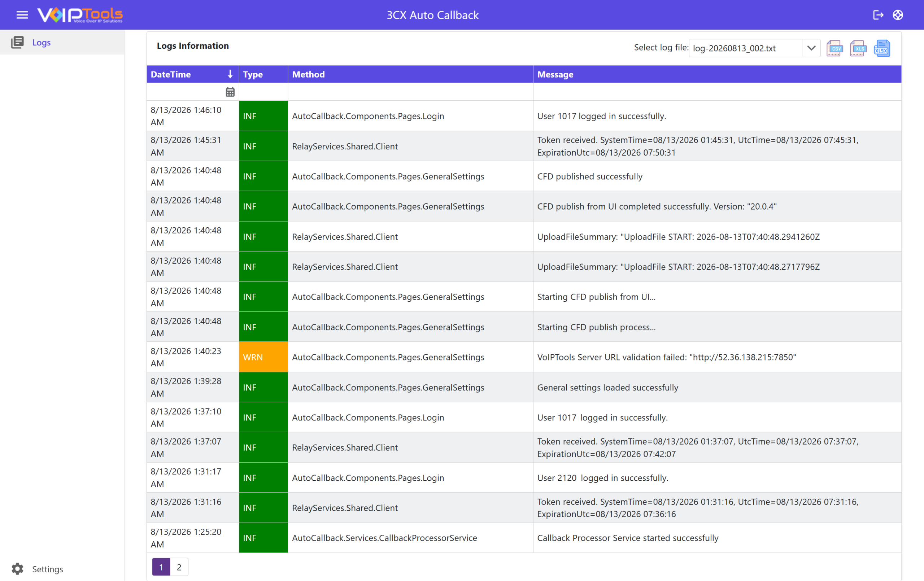Select 'General settings loaded successfully' message
The height and width of the screenshot is (581, 924).
[x=607, y=387]
